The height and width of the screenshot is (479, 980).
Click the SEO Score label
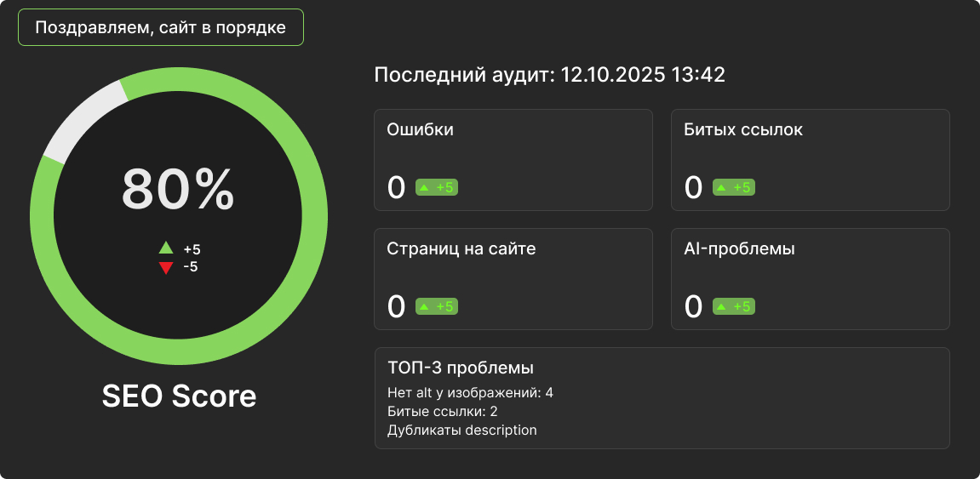(x=179, y=396)
